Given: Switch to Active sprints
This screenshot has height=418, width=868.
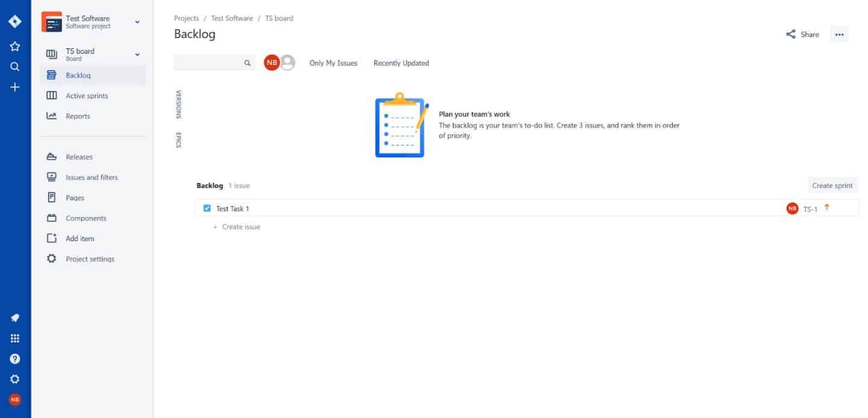Looking at the screenshot, I should [87, 95].
